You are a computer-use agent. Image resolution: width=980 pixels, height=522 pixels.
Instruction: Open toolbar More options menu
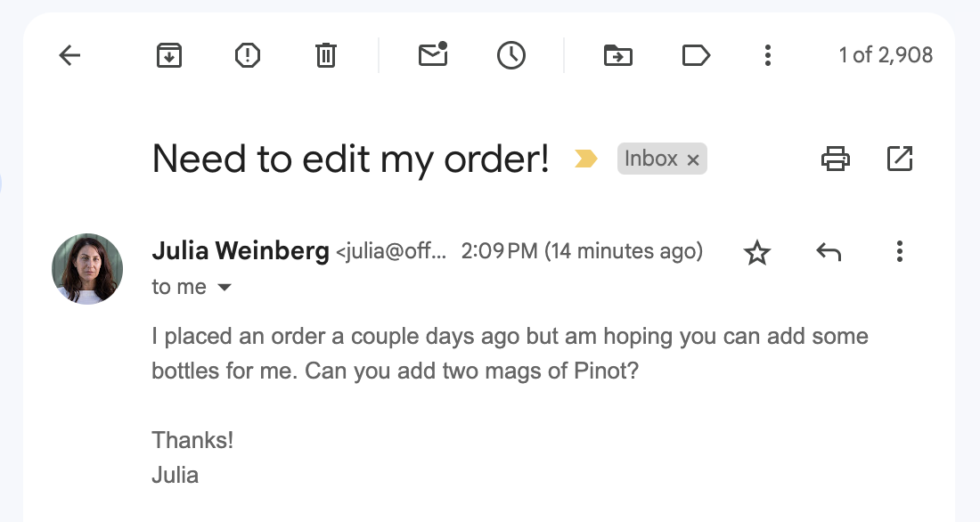(767, 56)
